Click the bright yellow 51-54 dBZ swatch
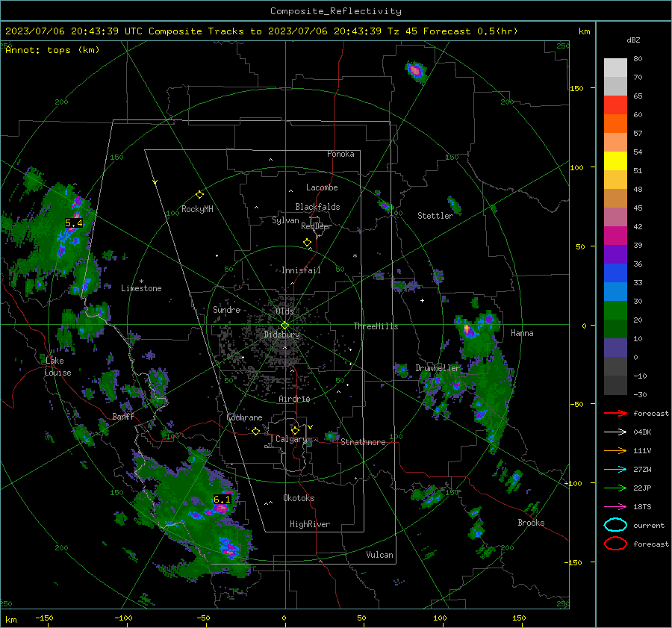 615,161
